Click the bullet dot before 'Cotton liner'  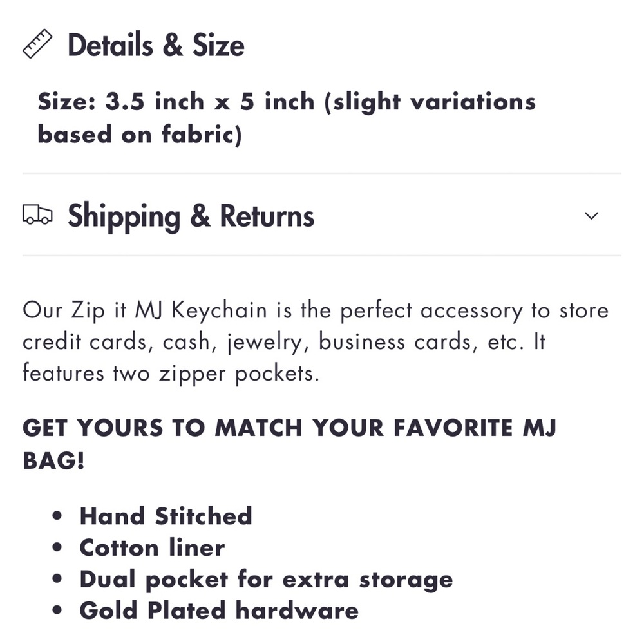pyautogui.click(x=59, y=548)
